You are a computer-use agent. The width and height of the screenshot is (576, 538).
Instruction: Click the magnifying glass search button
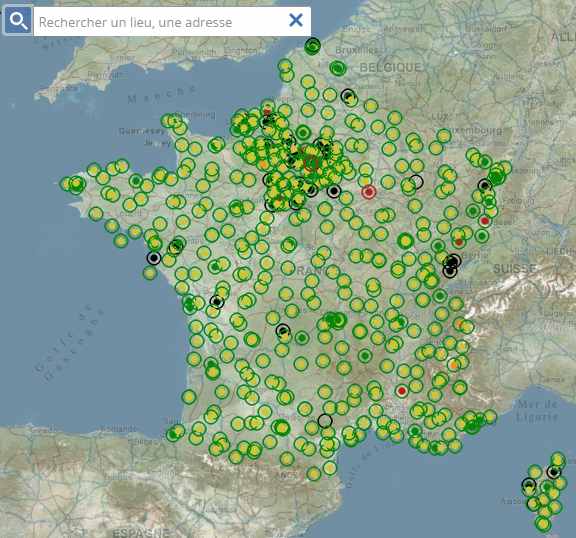click(x=18, y=21)
